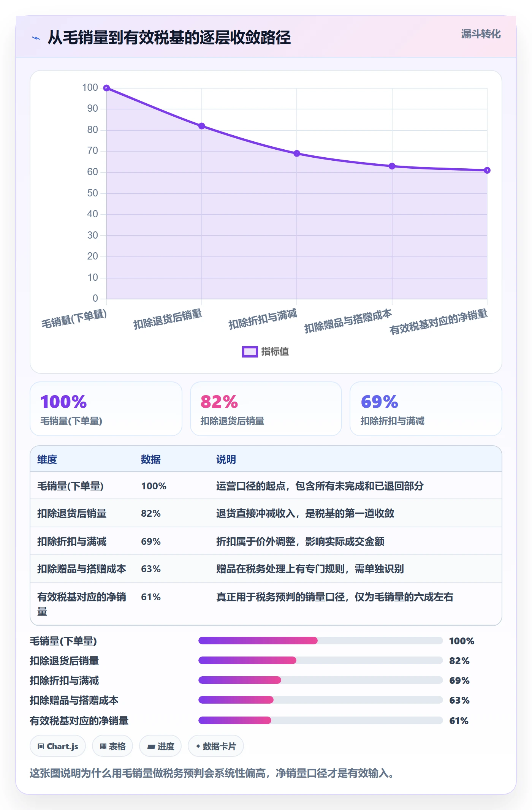The image size is (532, 810).
Task: Select chart point for 扣除退货后销量 at 82
Action: (202, 126)
